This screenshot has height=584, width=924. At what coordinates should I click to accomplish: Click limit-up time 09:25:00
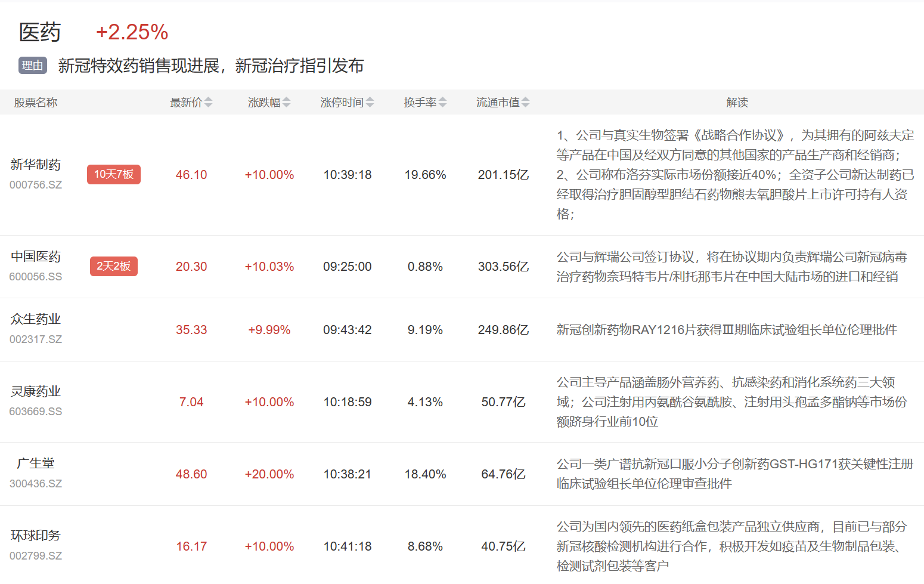tap(348, 267)
